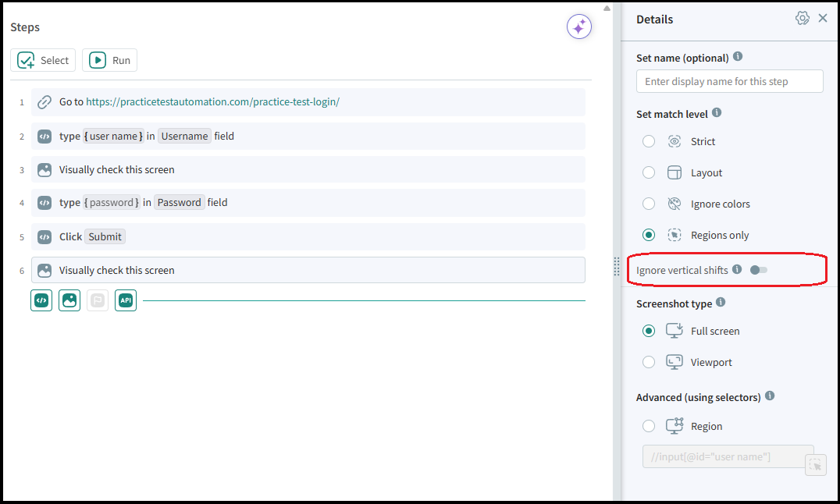Click info icon beside Screenshot type

tap(721, 303)
